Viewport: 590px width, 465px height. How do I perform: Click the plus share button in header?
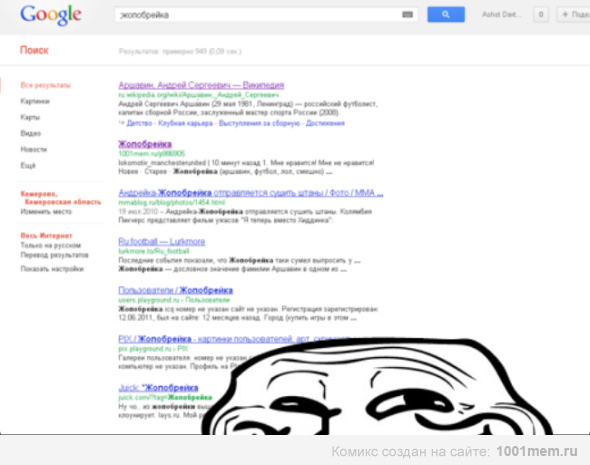click(x=573, y=15)
